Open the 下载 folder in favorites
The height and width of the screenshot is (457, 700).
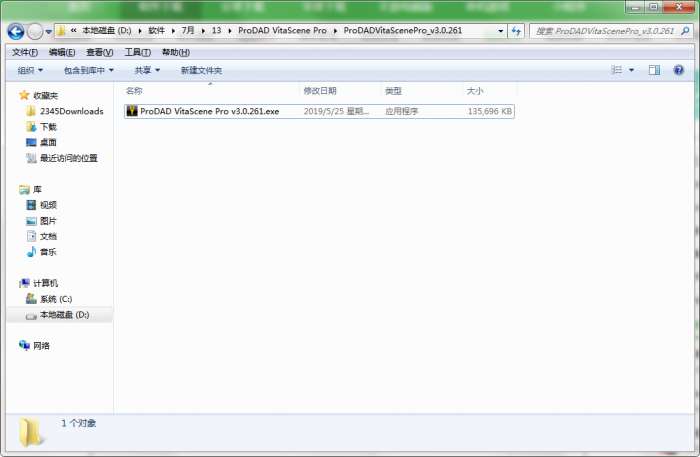coord(48,127)
